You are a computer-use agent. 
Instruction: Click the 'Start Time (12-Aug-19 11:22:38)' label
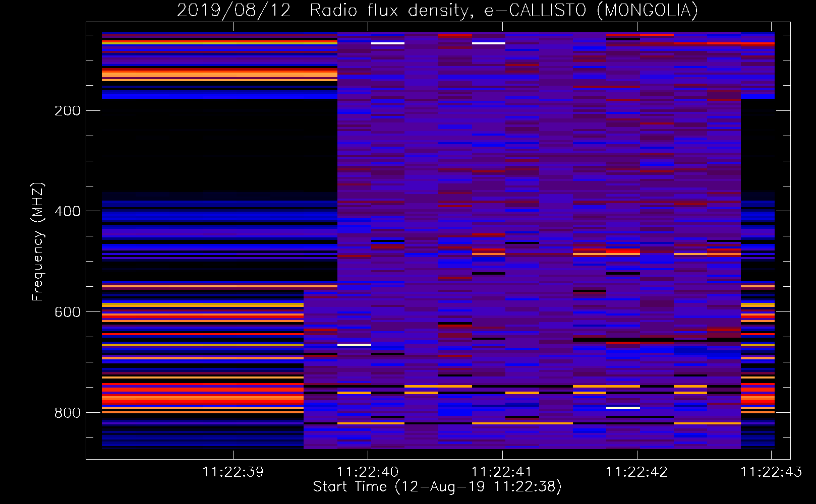pos(437,487)
